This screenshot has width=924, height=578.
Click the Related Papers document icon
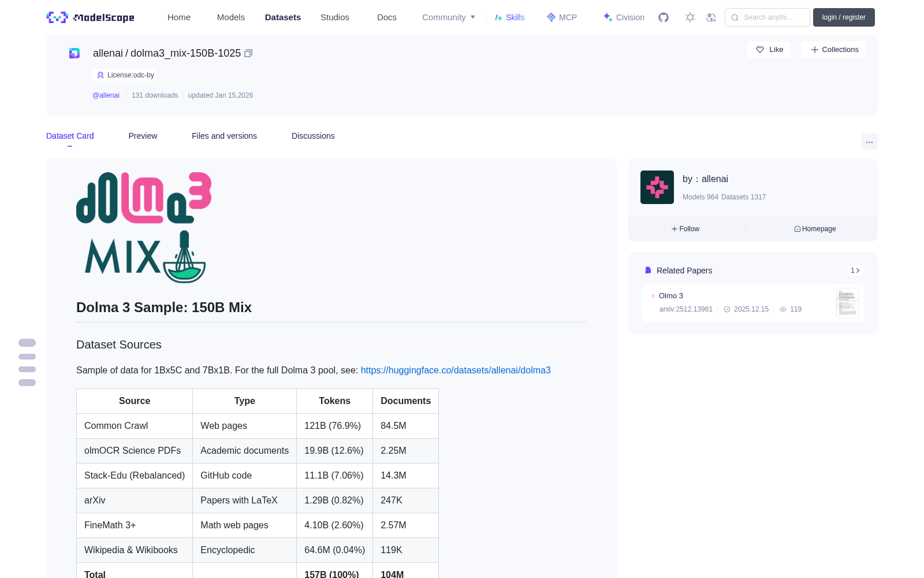648,271
